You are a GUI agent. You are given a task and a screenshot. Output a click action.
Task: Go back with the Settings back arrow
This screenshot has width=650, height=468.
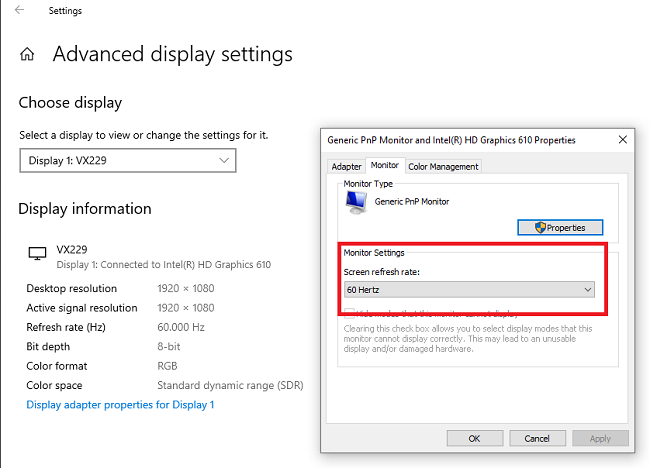tap(19, 10)
